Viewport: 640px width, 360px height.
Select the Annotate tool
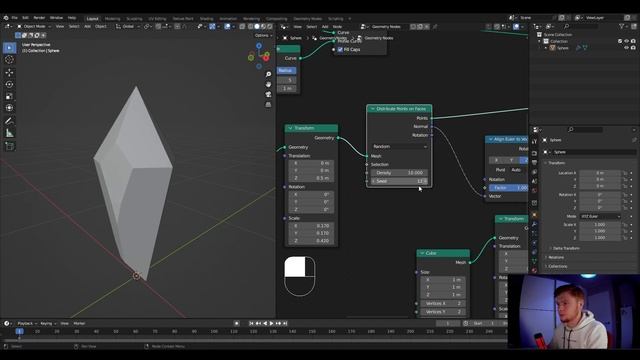pyautogui.click(x=9, y=121)
